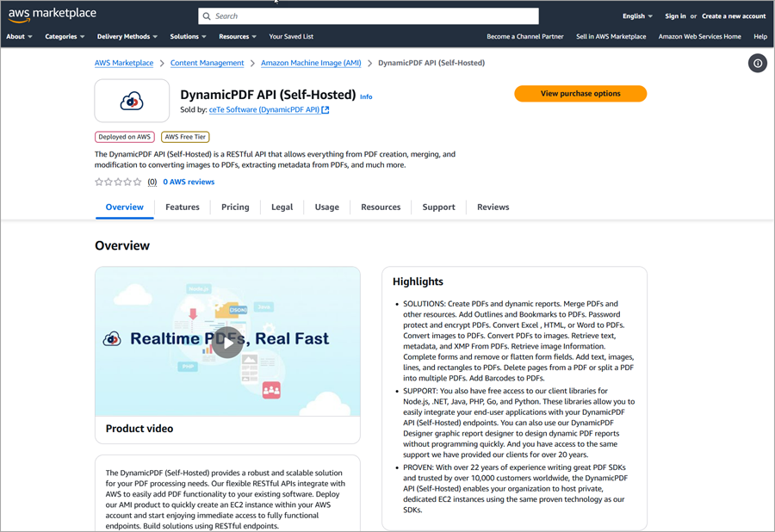
Task: Open the Usage tab
Action: tap(327, 207)
